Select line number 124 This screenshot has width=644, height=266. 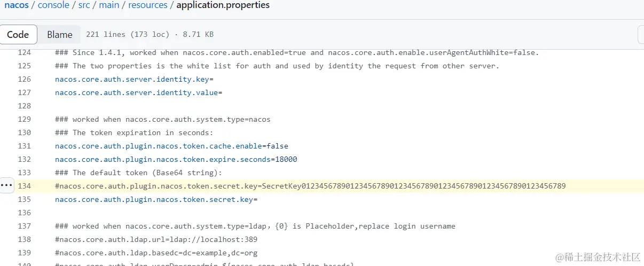[25, 53]
